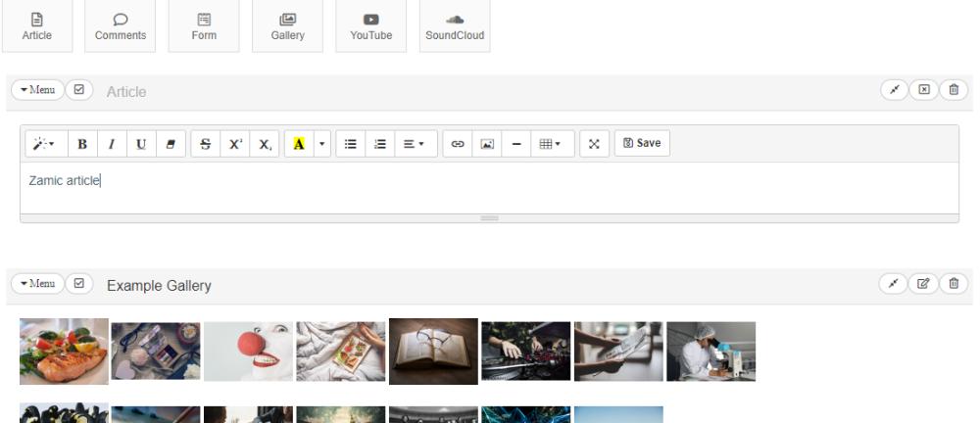Edit the Example Gallery block
This screenshot has width=980, height=423.
pos(923,284)
